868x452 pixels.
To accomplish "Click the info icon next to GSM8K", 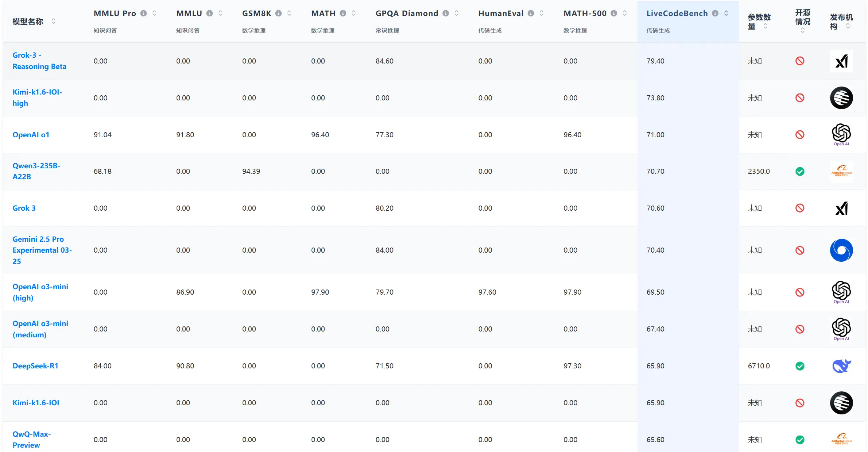I will 278,14.
